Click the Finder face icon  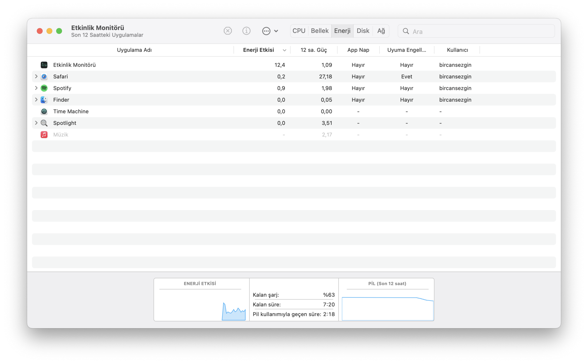pos(44,100)
